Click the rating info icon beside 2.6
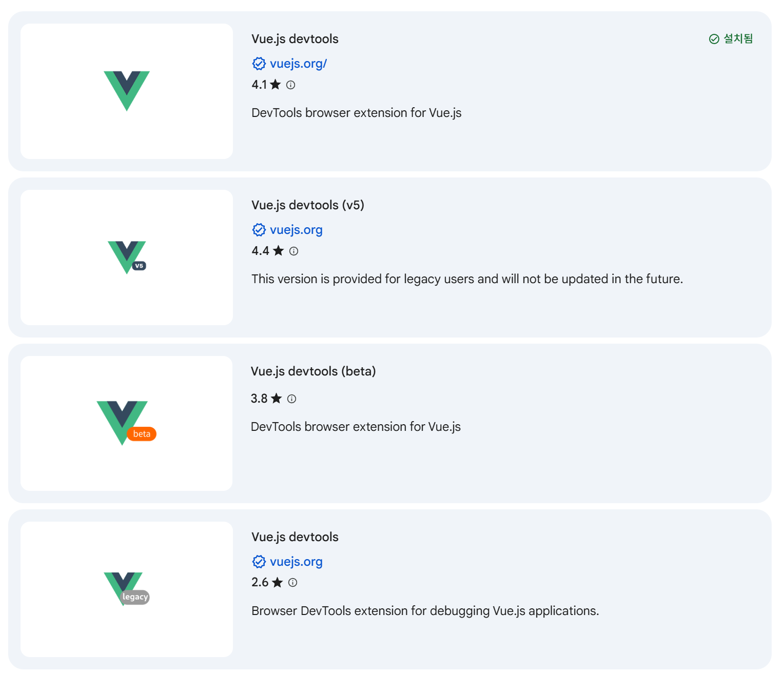This screenshot has width=784, height=674. click(x=292, y=583)
